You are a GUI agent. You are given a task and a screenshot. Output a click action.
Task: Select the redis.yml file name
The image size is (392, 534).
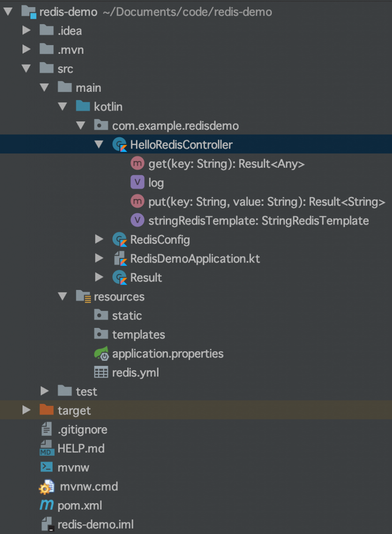(136, 373)
